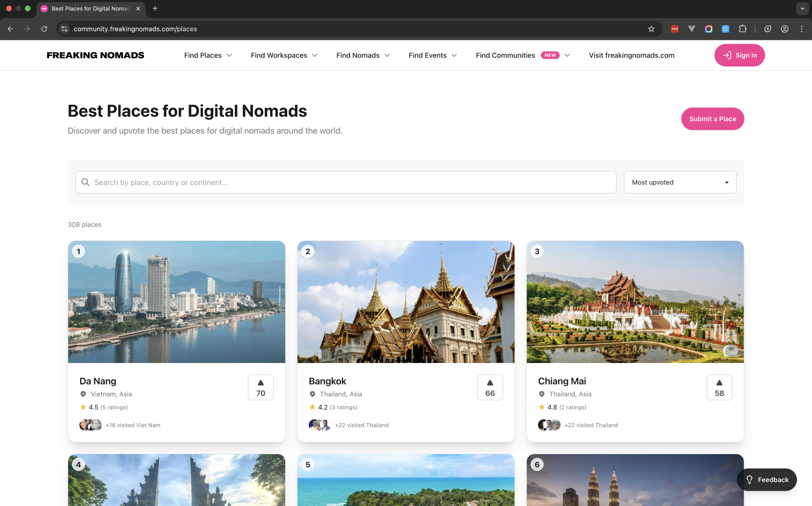Screen dimensions: 812x506
Task: Bookmark this page with the star icon
Action: pos(651,29)
